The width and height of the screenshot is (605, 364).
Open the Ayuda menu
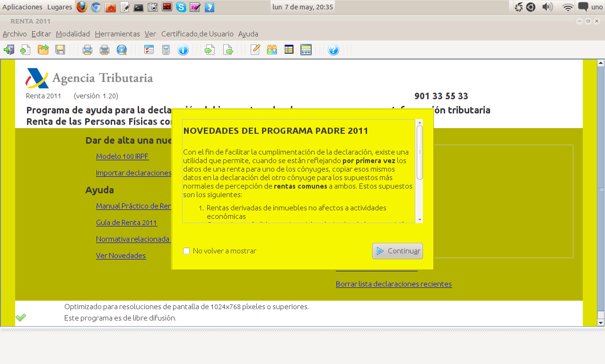point(248,34)
